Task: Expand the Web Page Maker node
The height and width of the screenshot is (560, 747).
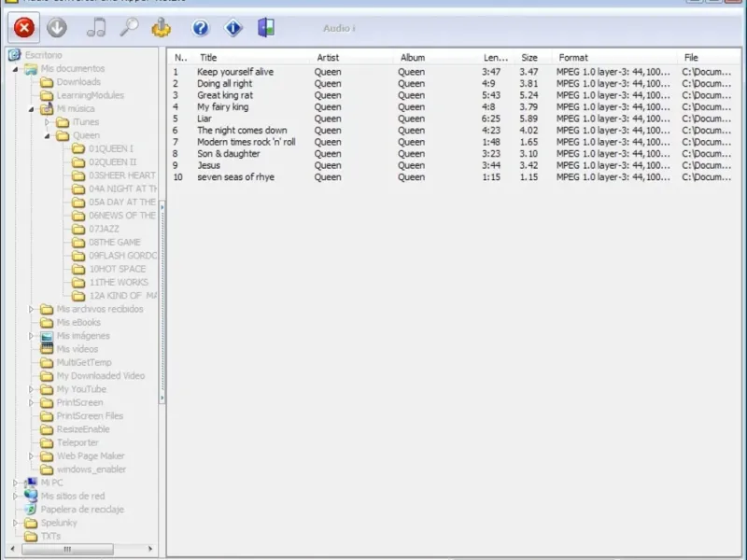Action: 31,455
